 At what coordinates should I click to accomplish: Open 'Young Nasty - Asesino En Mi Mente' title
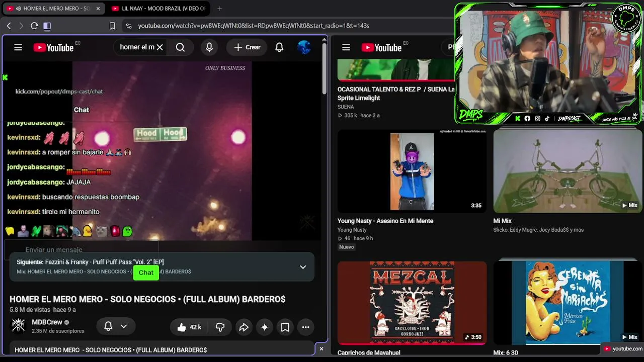[x=385, y=221]
